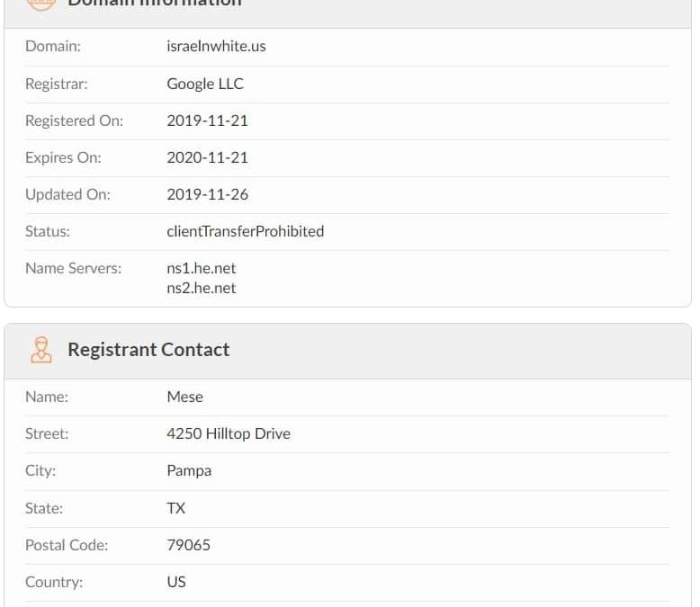
Task: Click the registrant name Mese
Action: tap(184, 397)
